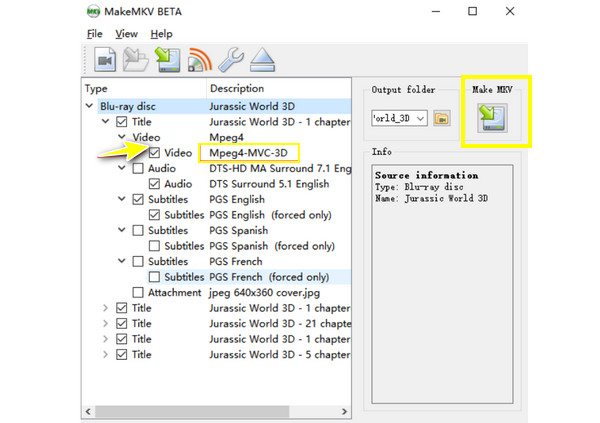
Task: Open the View menu
Action: pyautogui.click(x=126, y=34)
